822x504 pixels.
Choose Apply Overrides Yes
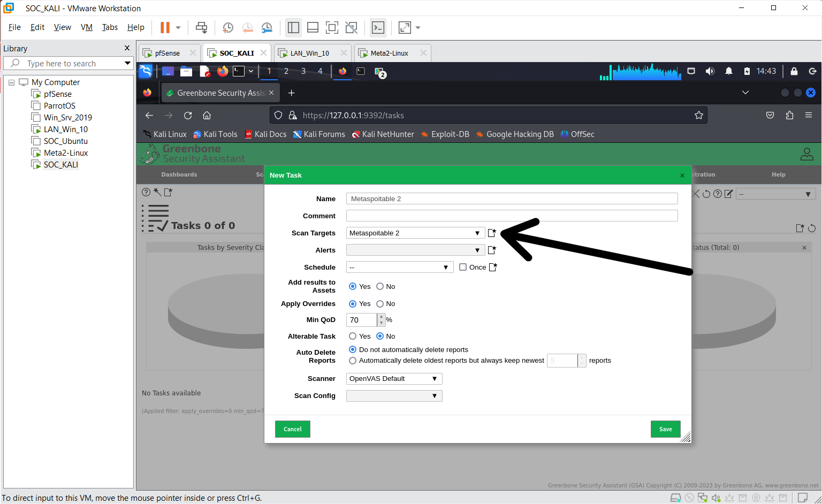pos(353,303)
